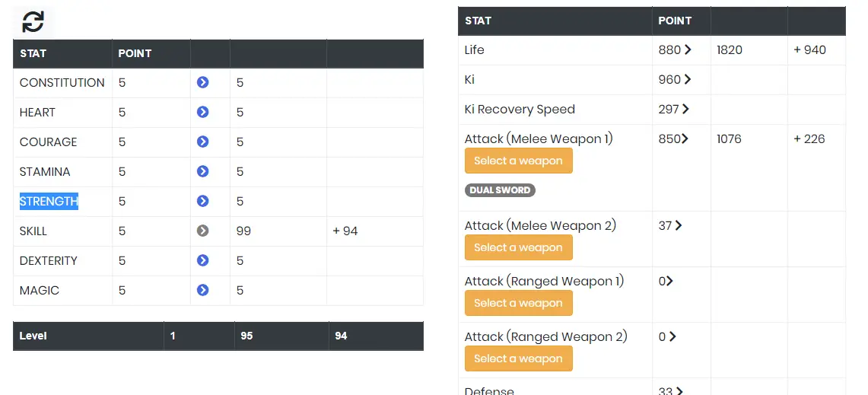The height and width of the screenshot is (395, 868).
Task: Click the blue arrow in MAGIC row
Action: (x=202, y=290)
